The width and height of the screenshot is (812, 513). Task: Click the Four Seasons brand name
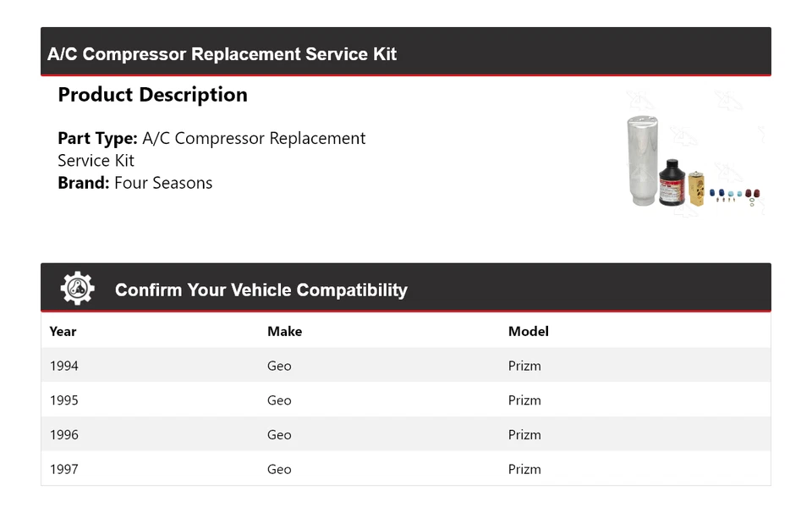[x=163, y=183]
